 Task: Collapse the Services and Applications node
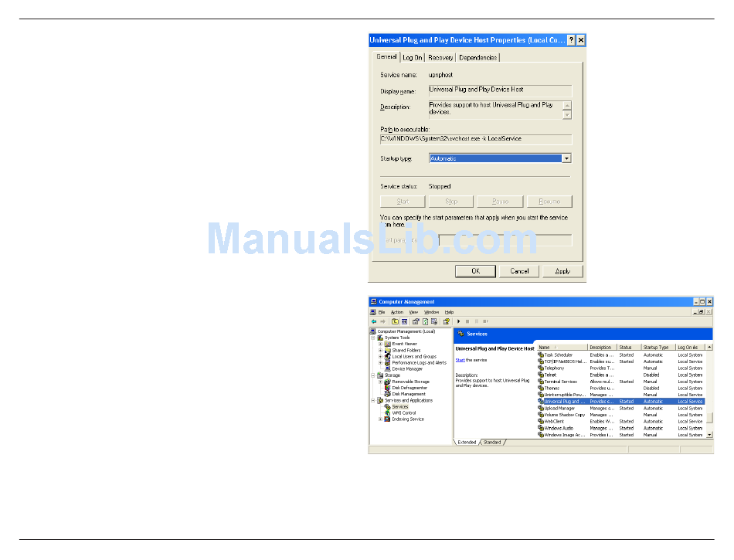373,400
